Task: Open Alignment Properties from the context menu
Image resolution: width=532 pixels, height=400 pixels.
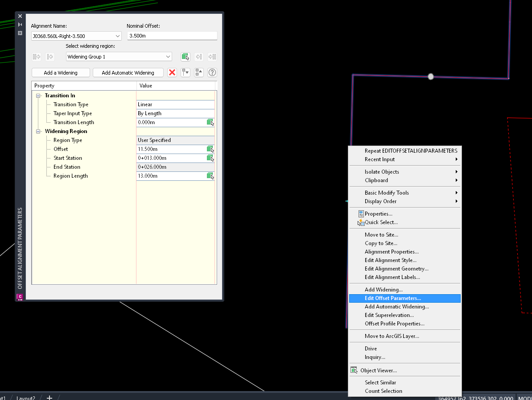Action: [x=391, y=251]
